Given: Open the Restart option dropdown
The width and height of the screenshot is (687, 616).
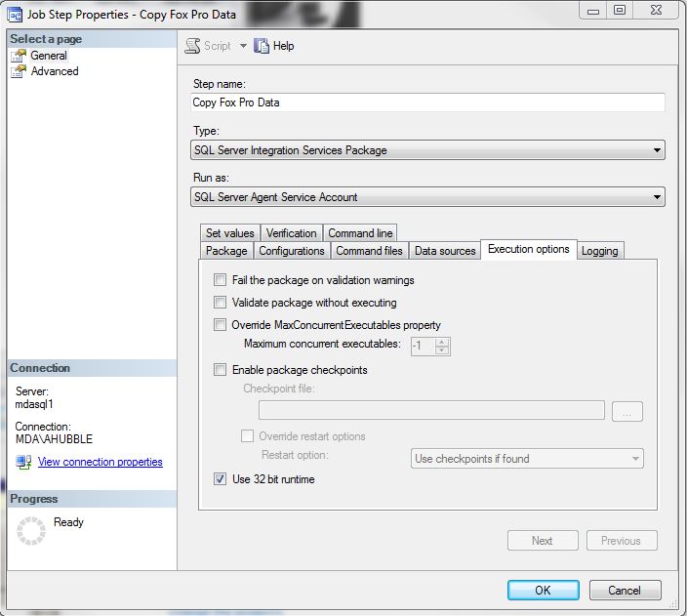Looking at the screenshot, I should coord(527,459).
